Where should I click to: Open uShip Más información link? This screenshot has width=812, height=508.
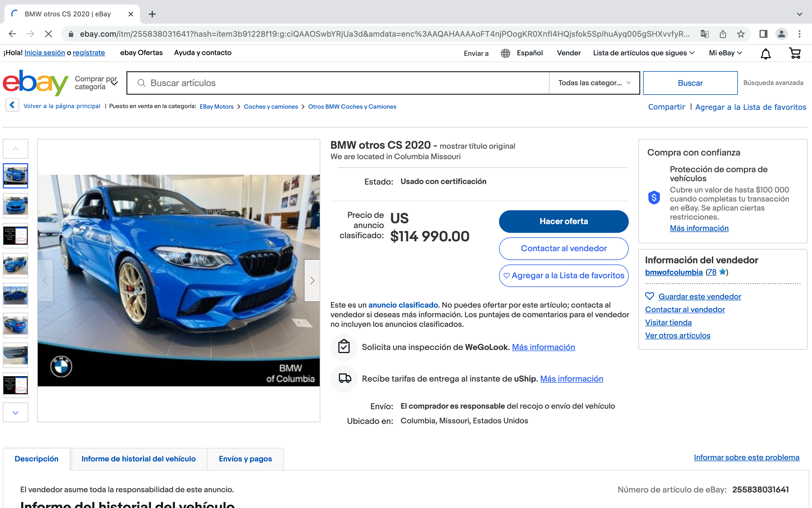572,379
